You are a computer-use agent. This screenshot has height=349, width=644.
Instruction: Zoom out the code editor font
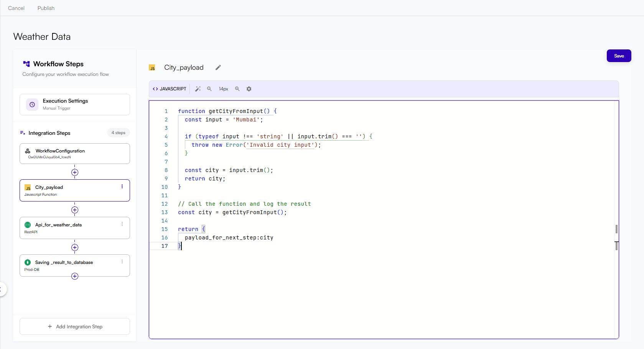tap(209, 88)
